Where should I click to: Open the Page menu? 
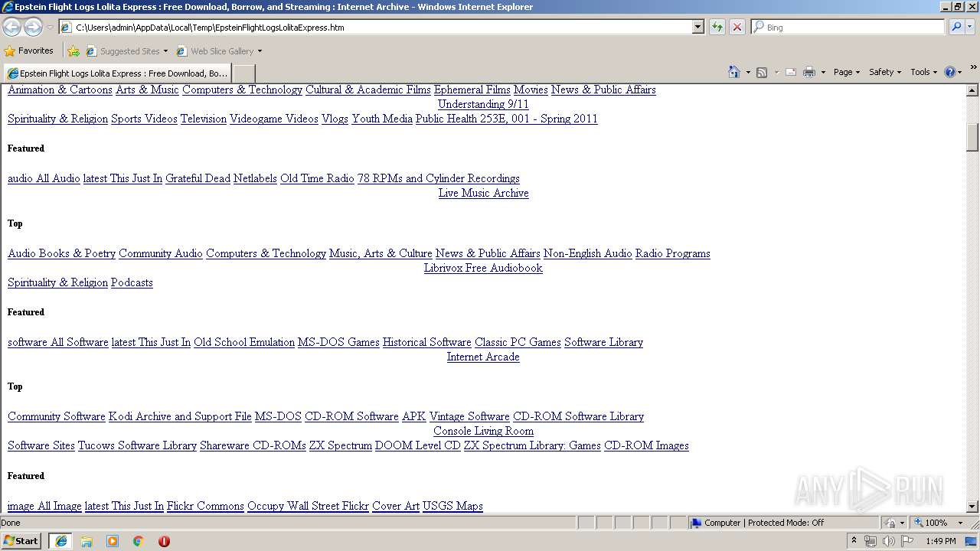point(846,72)
